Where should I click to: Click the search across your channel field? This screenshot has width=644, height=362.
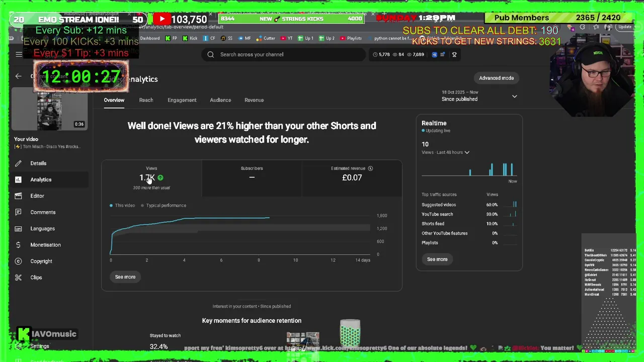284,54
